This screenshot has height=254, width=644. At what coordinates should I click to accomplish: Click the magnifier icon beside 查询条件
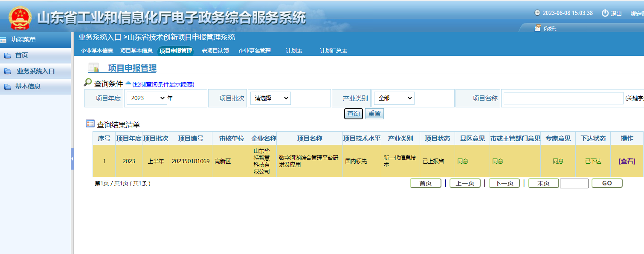pos(88,83)
